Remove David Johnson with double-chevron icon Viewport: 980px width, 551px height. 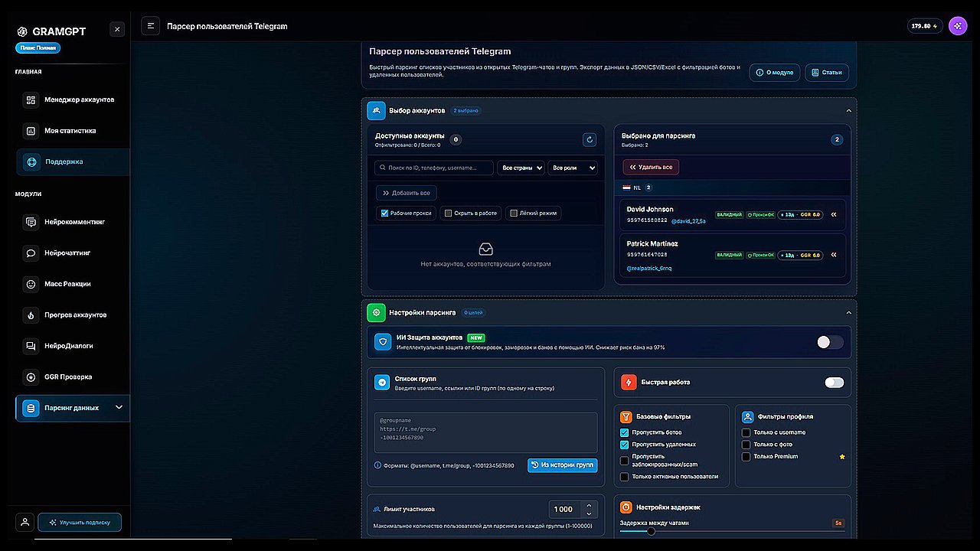[834, 214]
